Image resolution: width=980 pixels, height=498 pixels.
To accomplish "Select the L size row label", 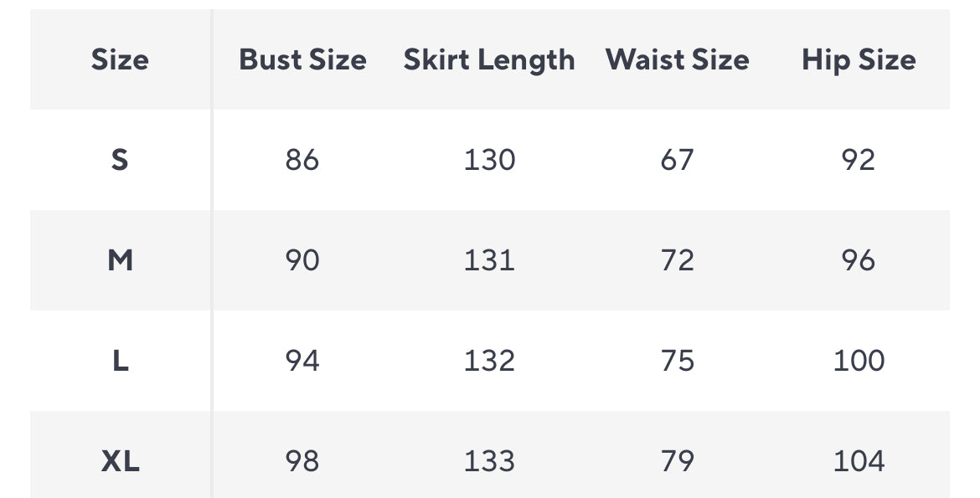I will point(120,361).
